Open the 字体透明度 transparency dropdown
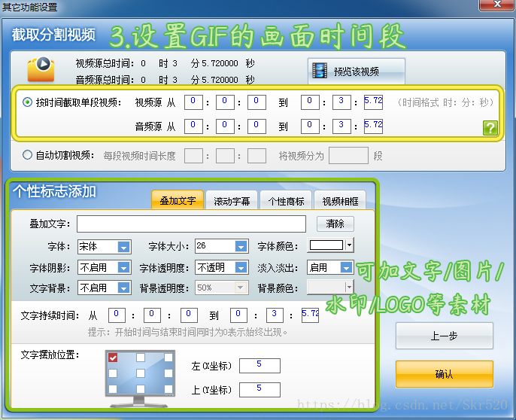516x420 pixels. tap(241, 267)
